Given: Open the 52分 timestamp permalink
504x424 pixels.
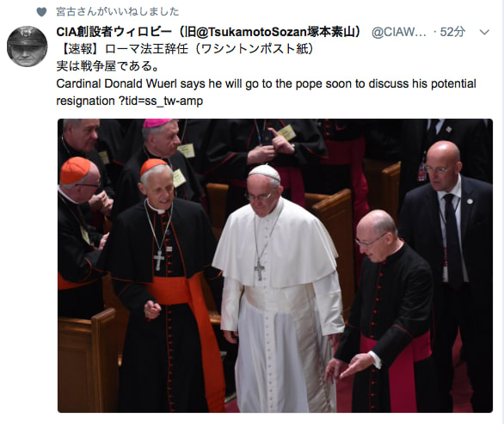Looking at the screenshot, I should [x=452, y=32].
